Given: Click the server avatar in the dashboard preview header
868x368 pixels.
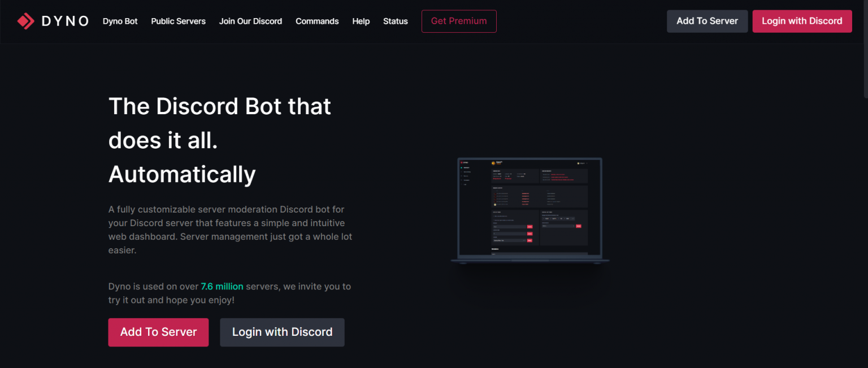Looking at the screenshot, I should (493, 163).
